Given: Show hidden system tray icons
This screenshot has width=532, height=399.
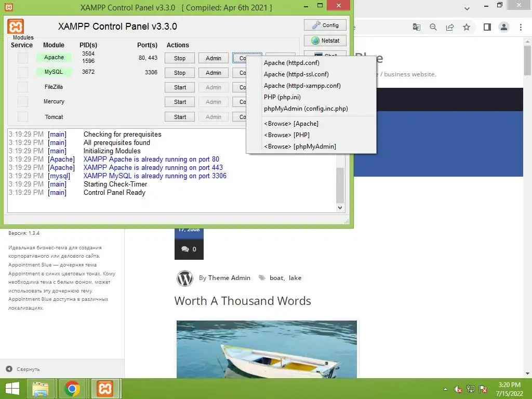Looking at the screenshot, I should tap(445, 390).
